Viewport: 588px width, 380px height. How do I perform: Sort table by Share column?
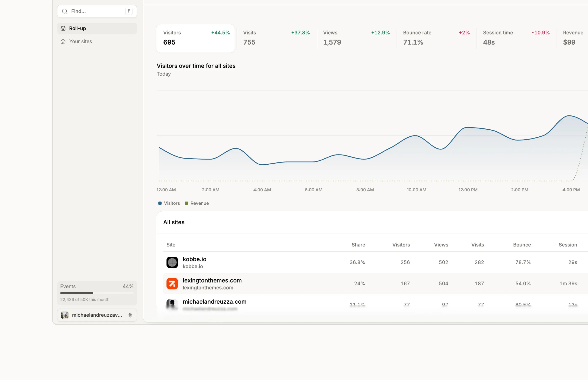(x=358, y=245)
